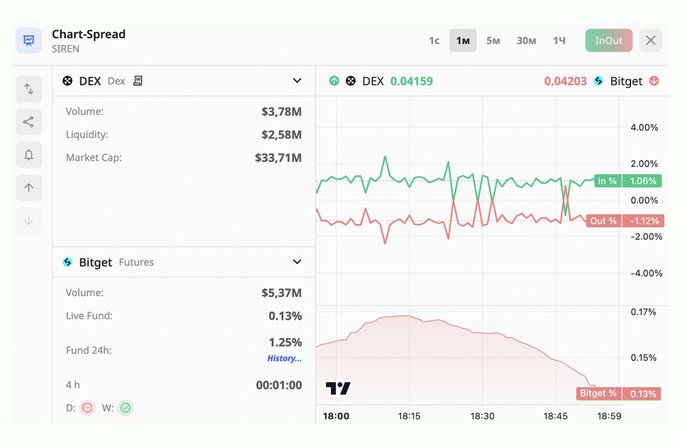The height and width of the screenshot is (446, 680).
Task: Click the down arrow sidebar button
Action: tap(29, 221)
